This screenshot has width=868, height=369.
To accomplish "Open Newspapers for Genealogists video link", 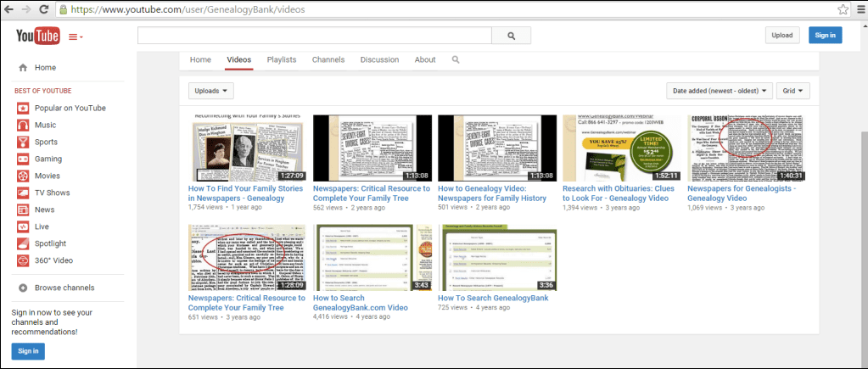I will [742, 193].
